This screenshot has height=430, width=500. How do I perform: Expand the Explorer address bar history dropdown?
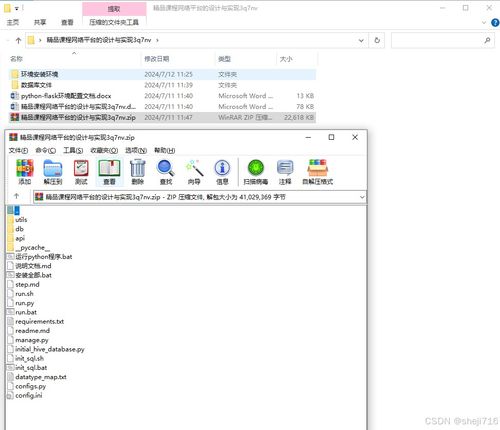(x=361, y=40)
